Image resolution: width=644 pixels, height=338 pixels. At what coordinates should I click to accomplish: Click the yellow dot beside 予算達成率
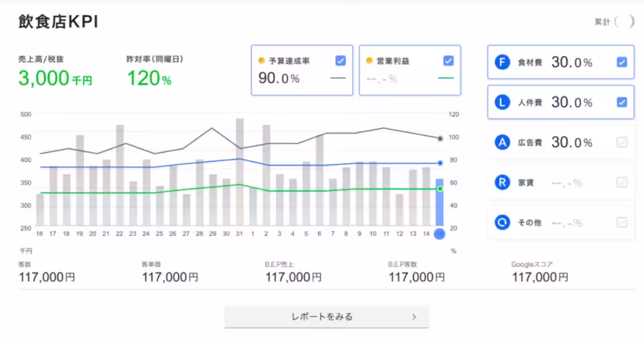pos(261,61)
